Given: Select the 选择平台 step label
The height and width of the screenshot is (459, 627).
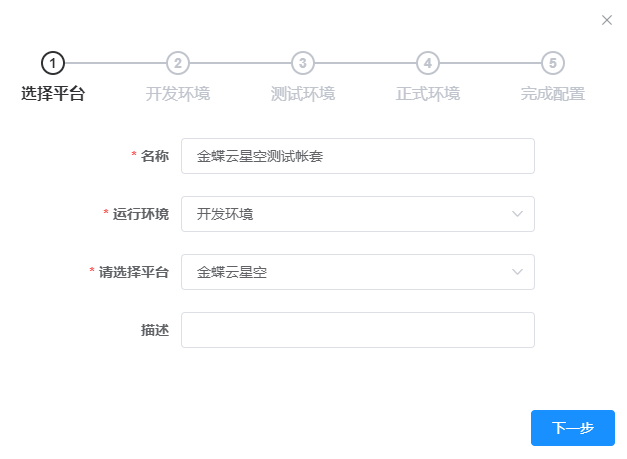Looking at the screenshot, I should (53, 94).
